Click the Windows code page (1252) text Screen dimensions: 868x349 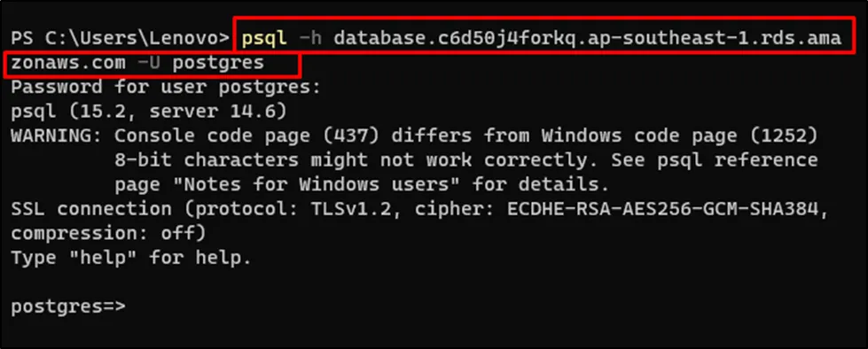[679, 136]
